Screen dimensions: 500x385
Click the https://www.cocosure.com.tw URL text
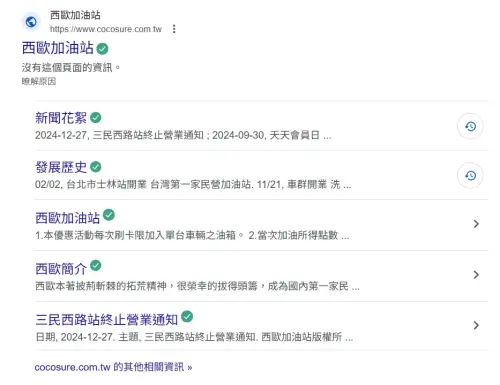tap(106, 29)
